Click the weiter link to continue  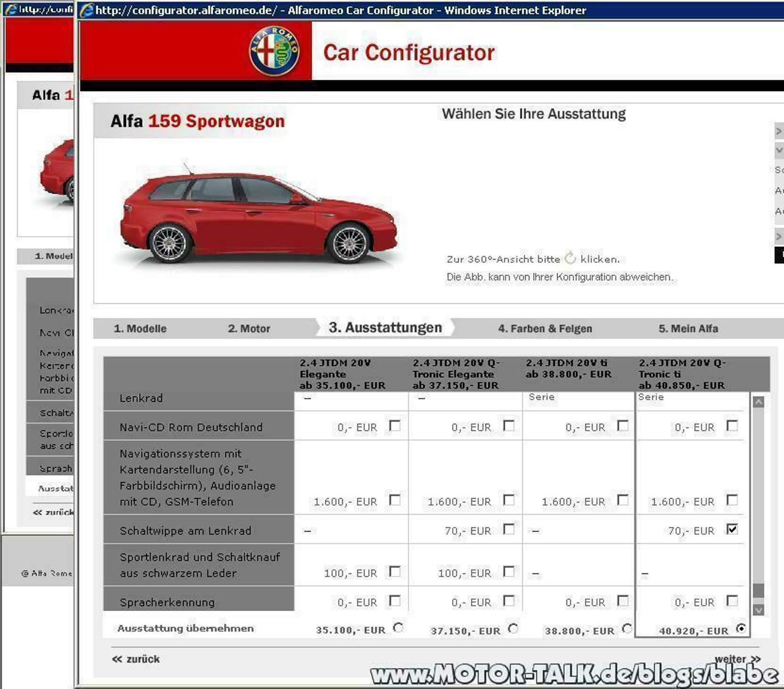(737, 659)
